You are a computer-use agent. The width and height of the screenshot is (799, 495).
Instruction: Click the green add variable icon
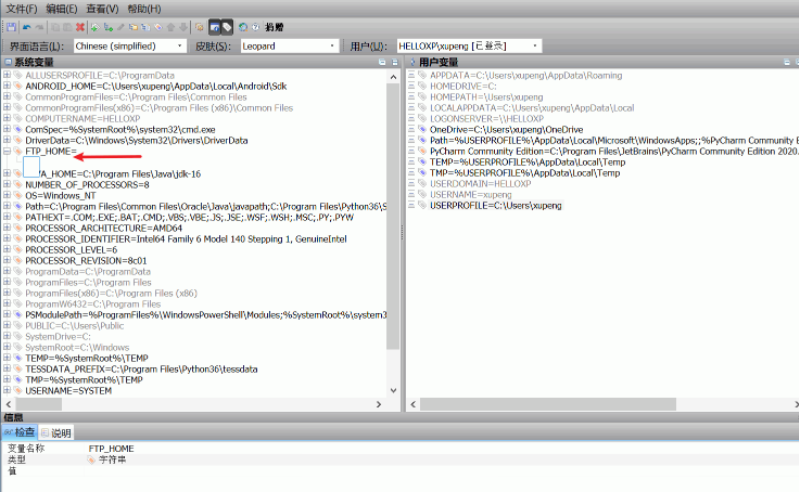click(x=94, y=27)
